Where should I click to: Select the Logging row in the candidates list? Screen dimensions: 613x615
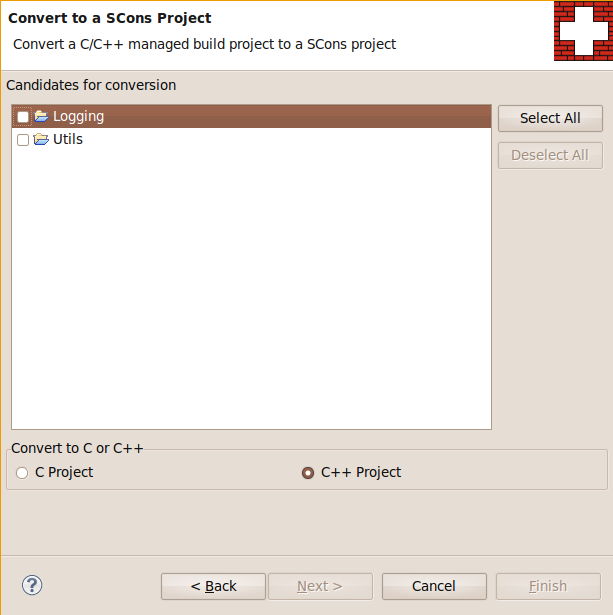251,116
